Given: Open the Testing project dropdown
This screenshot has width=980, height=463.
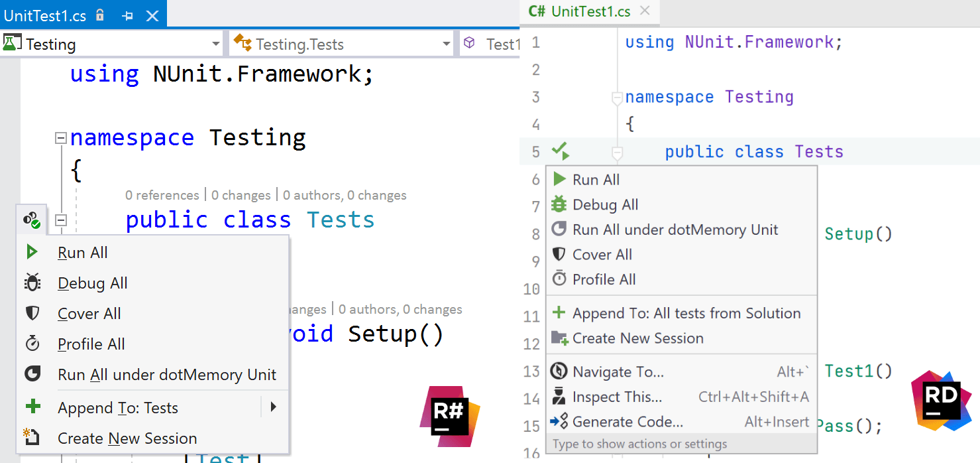Looking at the screenshot, I should (x=215, y=44).
